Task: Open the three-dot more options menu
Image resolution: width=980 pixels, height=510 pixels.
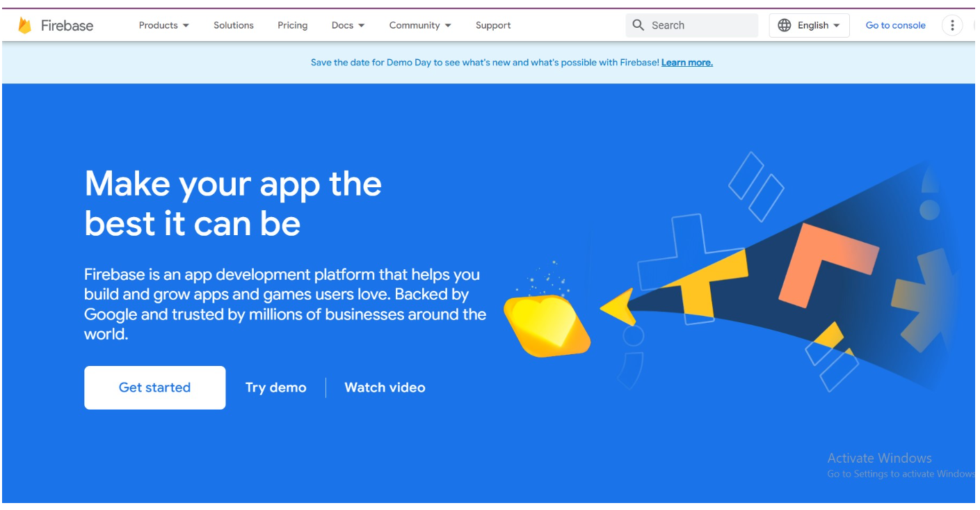Action: 951,26
